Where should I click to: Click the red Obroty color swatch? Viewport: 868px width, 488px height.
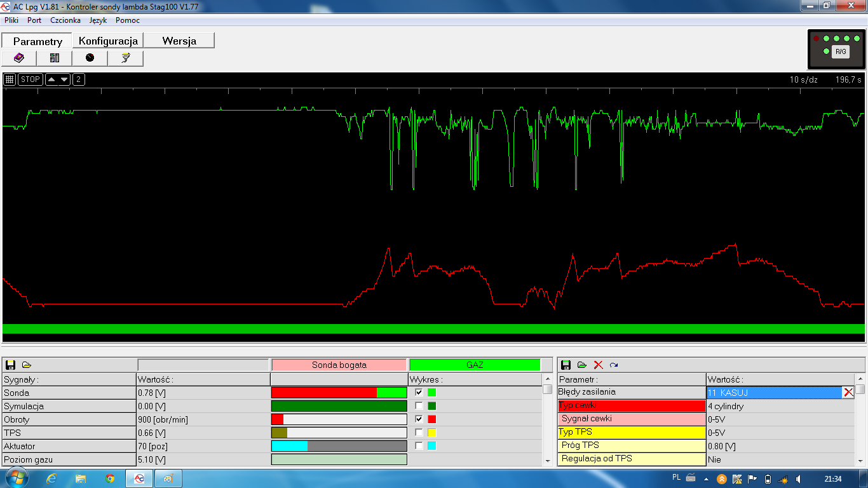coord(432,419)
